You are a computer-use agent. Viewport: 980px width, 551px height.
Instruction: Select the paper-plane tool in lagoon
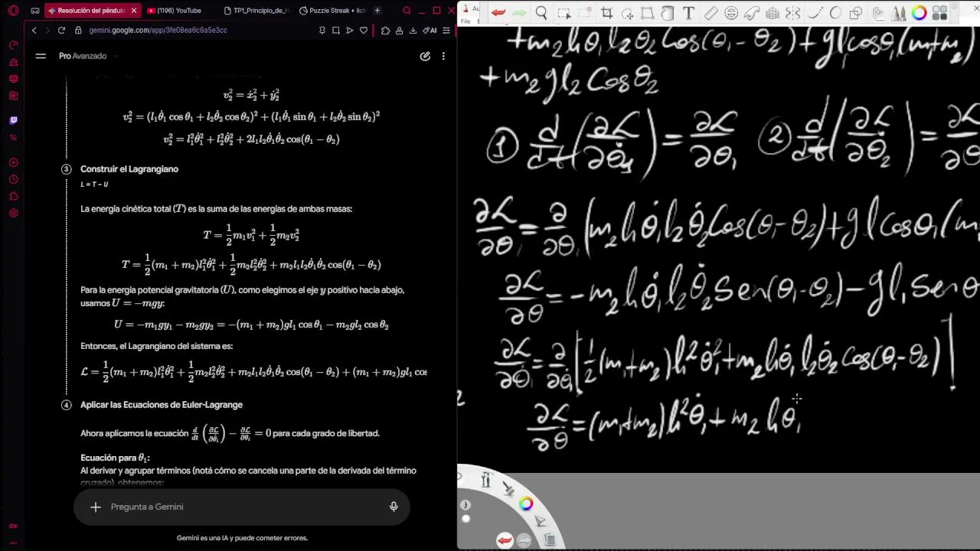[540, 521]
